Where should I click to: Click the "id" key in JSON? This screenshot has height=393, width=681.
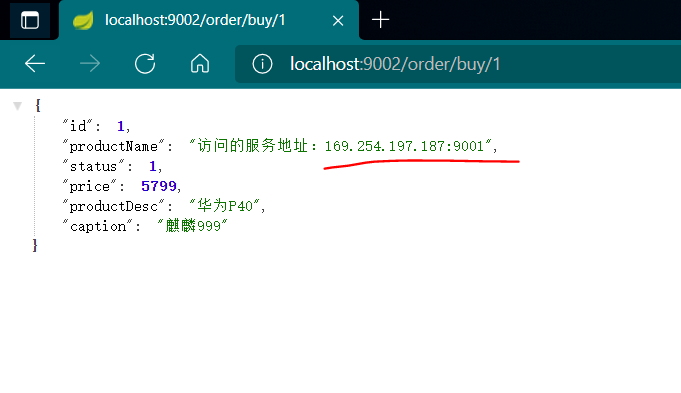[78, 126]
